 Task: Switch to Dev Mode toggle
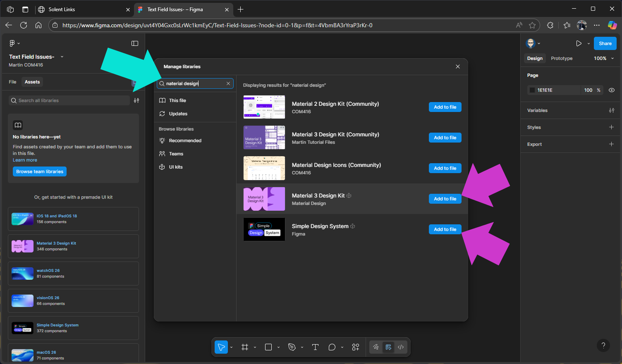[x=401, y=347]
